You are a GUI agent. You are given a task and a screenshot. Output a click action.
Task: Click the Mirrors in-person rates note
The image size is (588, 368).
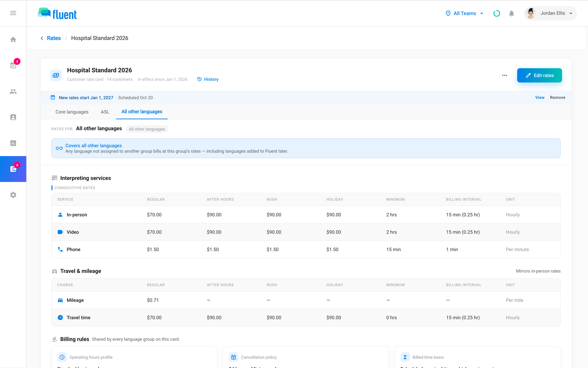point(538,271)
